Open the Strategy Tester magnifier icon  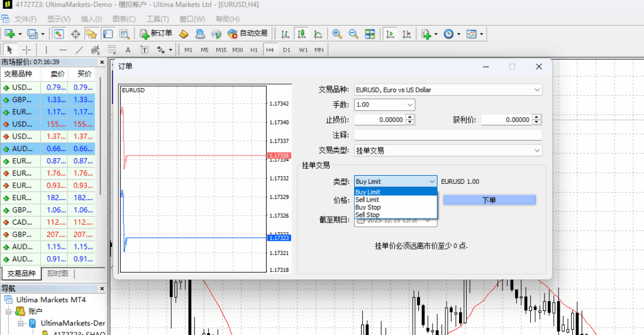click(125, 34)
